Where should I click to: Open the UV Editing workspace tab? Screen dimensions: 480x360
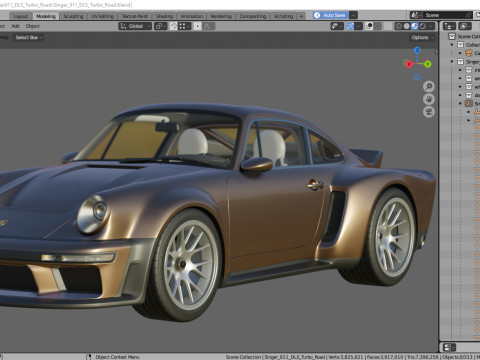coord(102,16)
